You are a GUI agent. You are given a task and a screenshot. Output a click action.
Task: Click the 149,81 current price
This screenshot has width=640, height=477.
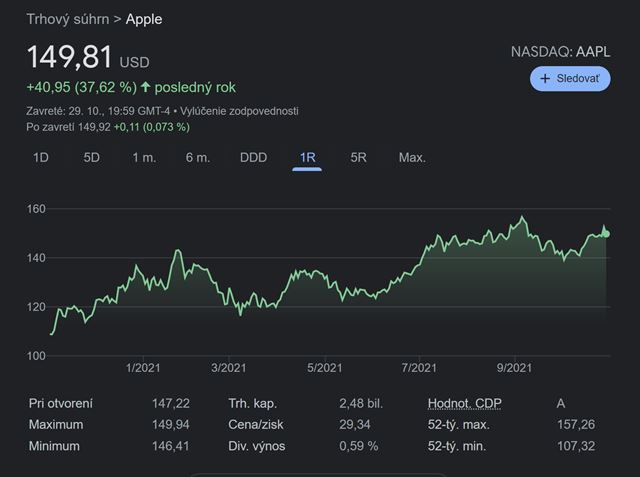point(69,57)
